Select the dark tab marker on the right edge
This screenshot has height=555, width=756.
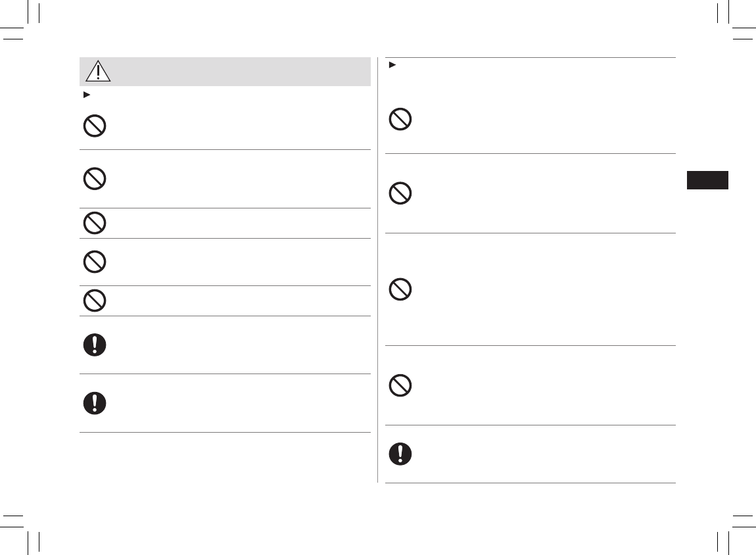pos(707,180)
